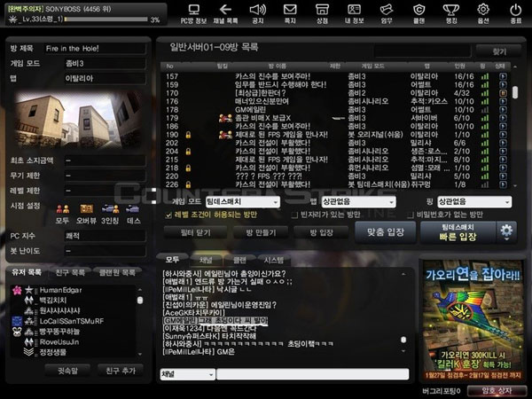Click lock icon on room 190

click(x=188, y=135)
